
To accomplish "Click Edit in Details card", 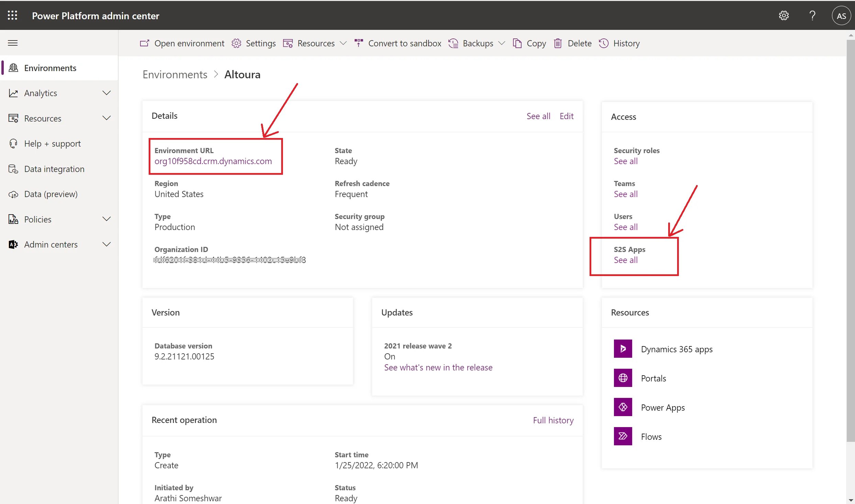I will 567,116.
